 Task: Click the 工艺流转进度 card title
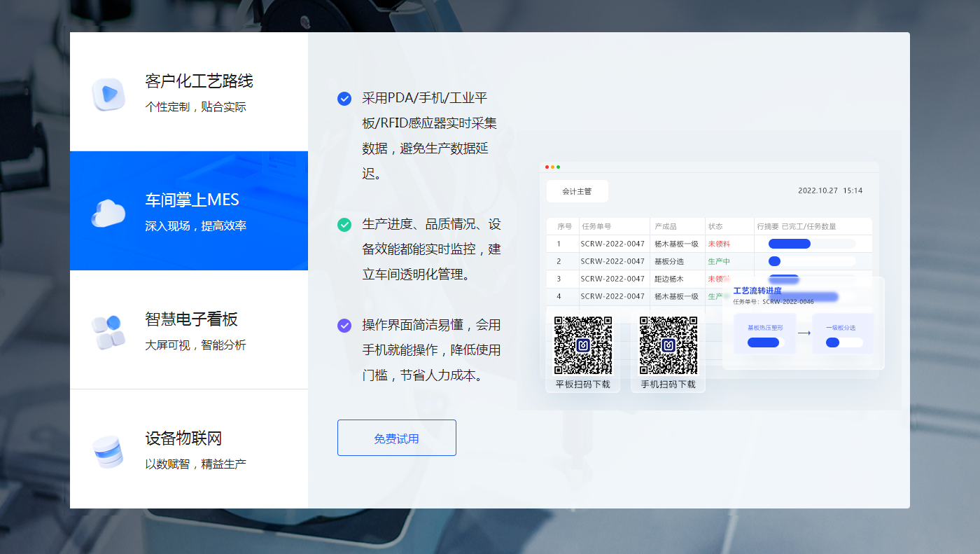pyautogui.click(x=757, y=291)
